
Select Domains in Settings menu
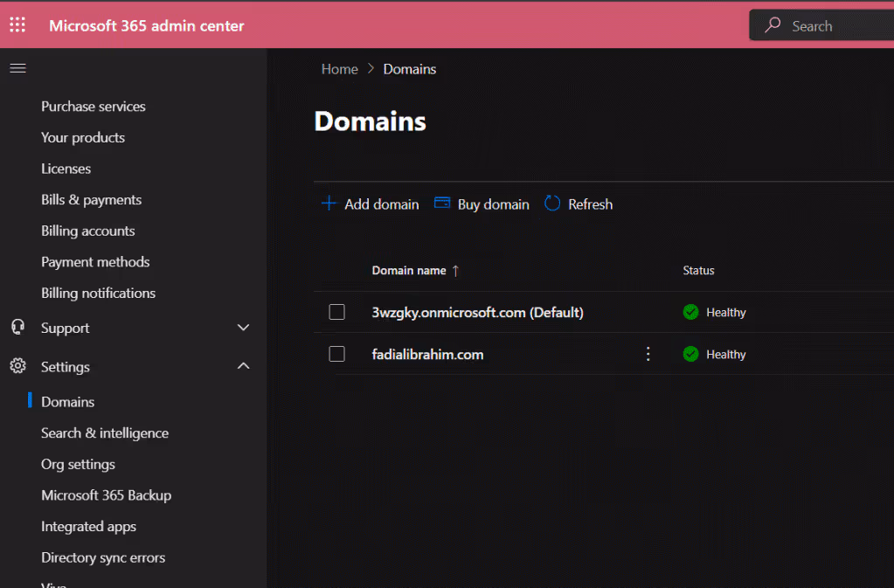[68, 402]
